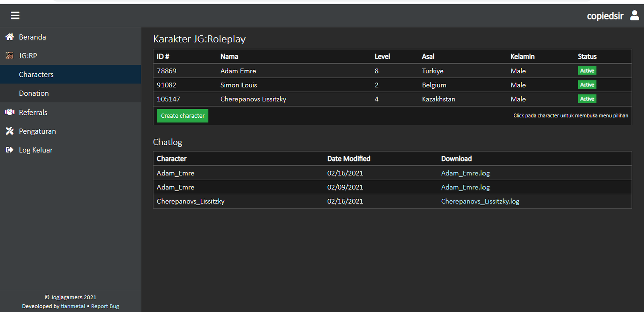Click Active status badge for Simon Louis
Image resolution: width=644 pixels, height=312 pixels.
(587, 85)
